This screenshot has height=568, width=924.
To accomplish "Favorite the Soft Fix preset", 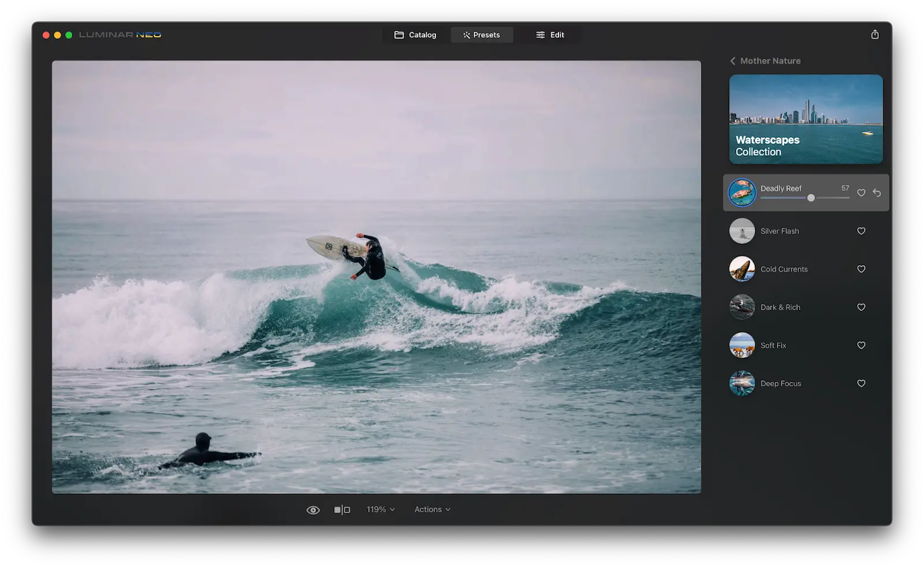I will pos(861,345).
